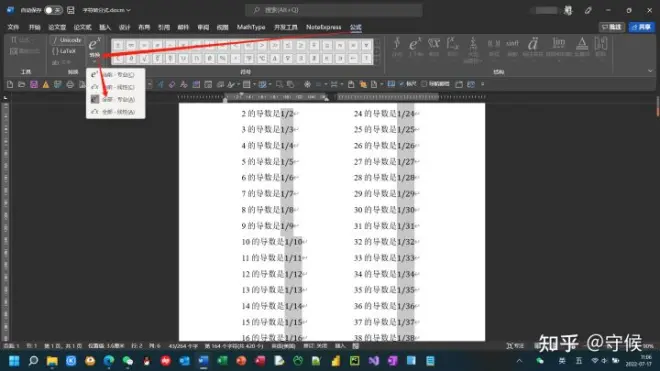
Task: Open the Limit and Log structure gallery
Action: click(x=558, y=47)
